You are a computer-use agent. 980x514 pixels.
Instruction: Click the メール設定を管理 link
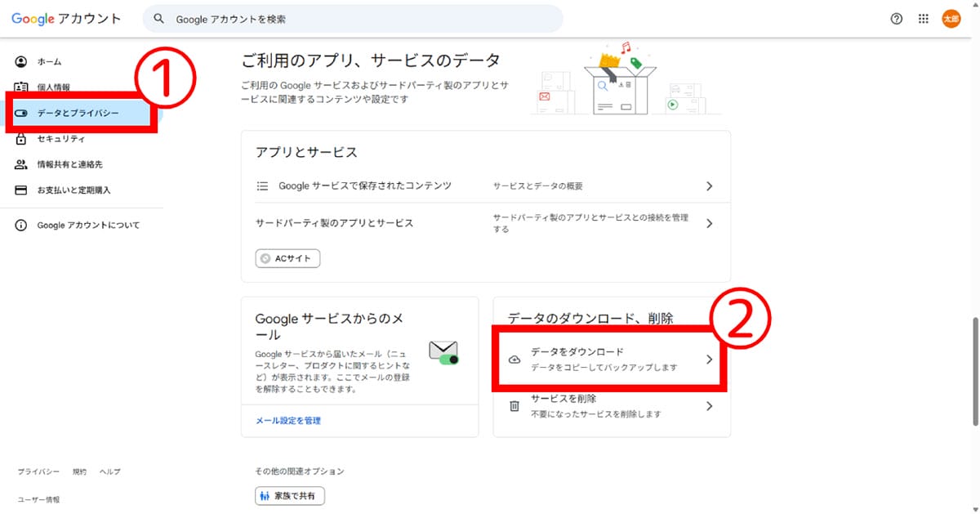point(288,421)
